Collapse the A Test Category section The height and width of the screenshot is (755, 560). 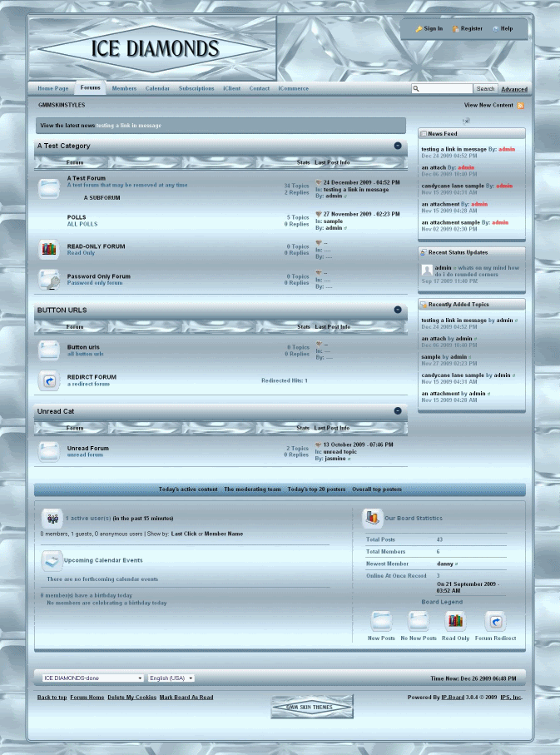pos(398,146)
